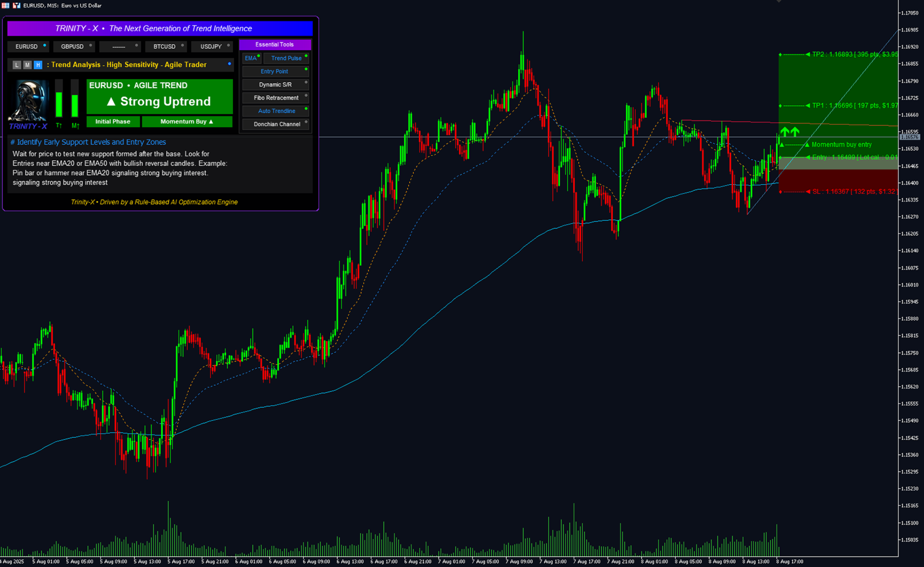Click the Momentum Buy button
The image size is (924, 567).
[187, 121]
